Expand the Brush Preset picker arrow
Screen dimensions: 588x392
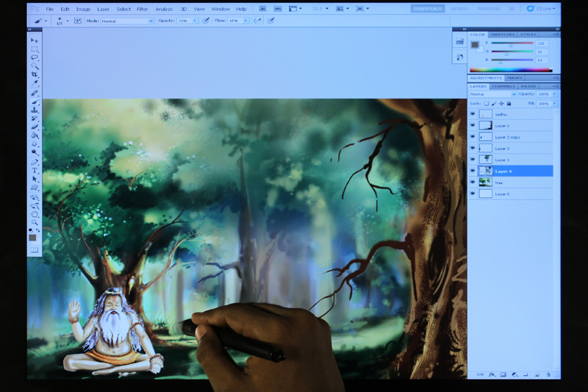pos(67,21)
